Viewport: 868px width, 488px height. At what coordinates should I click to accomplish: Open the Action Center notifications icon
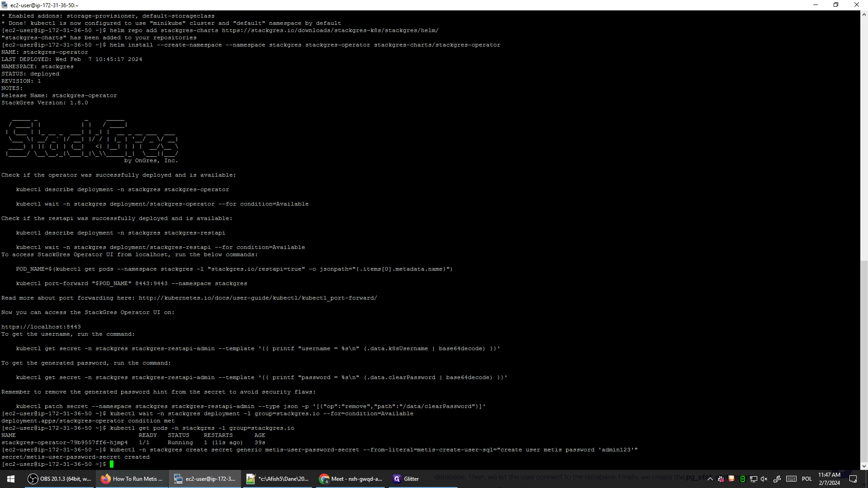coord(853,479)
